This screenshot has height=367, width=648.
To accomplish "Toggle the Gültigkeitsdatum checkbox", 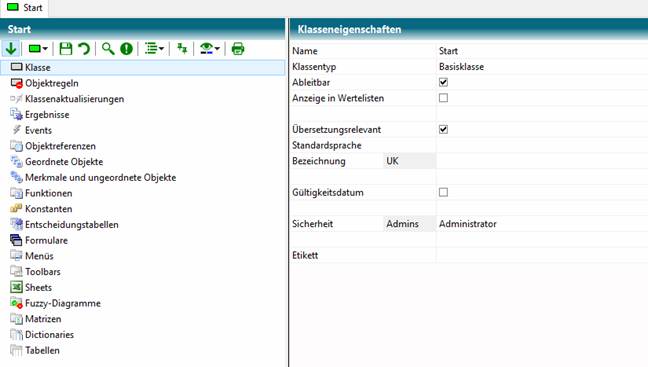I will pos(443,192).
